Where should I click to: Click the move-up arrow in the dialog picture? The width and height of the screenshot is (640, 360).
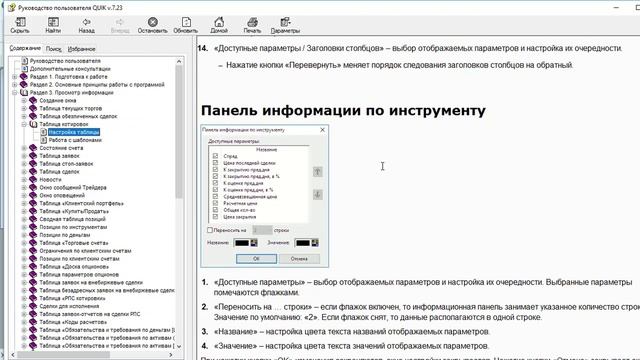[x=318, y=171]
